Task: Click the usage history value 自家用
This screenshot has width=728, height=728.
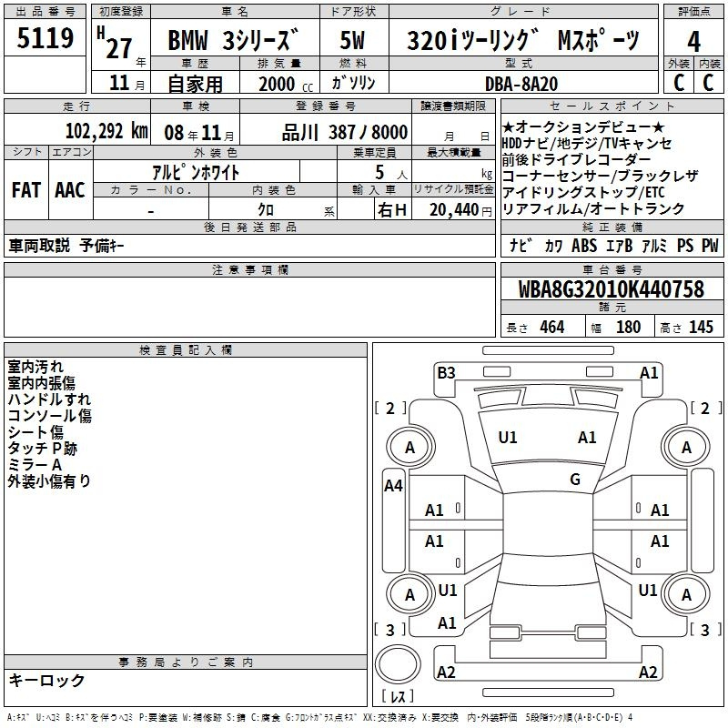Action: [195, 84]
